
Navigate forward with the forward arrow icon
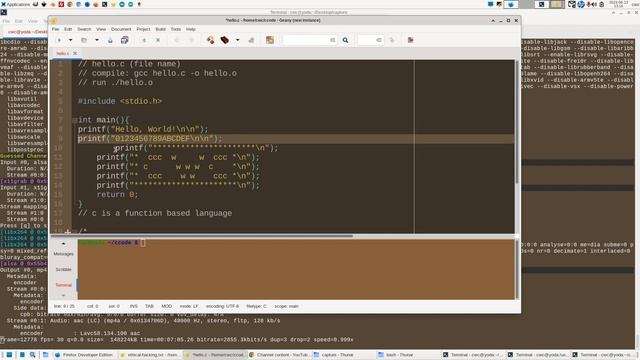coord(191,40)
